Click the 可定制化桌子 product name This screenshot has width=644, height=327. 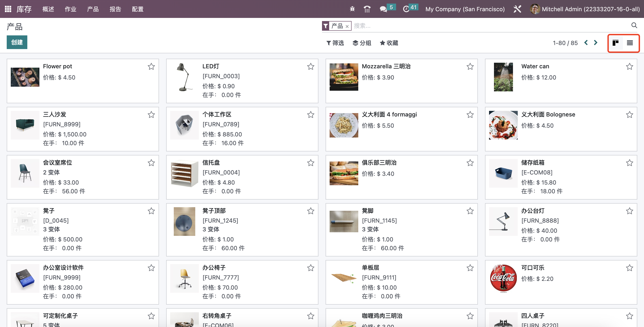pos(60,316)
